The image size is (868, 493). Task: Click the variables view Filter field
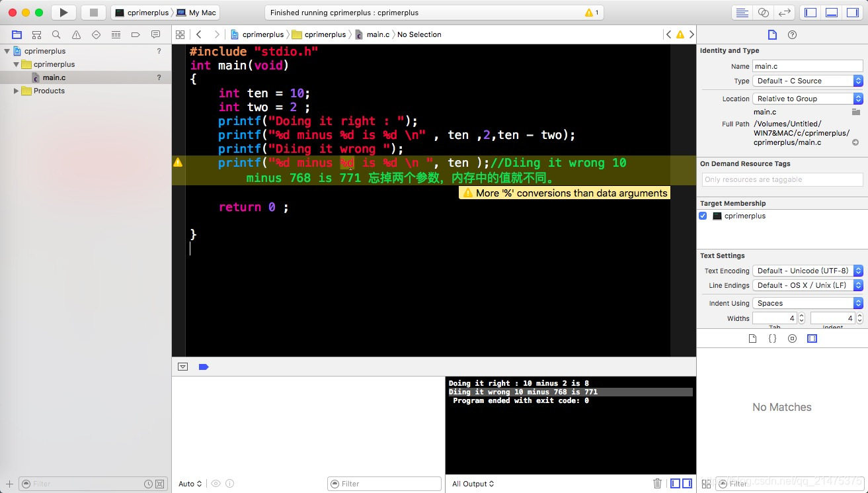click(x=384, y=484)
